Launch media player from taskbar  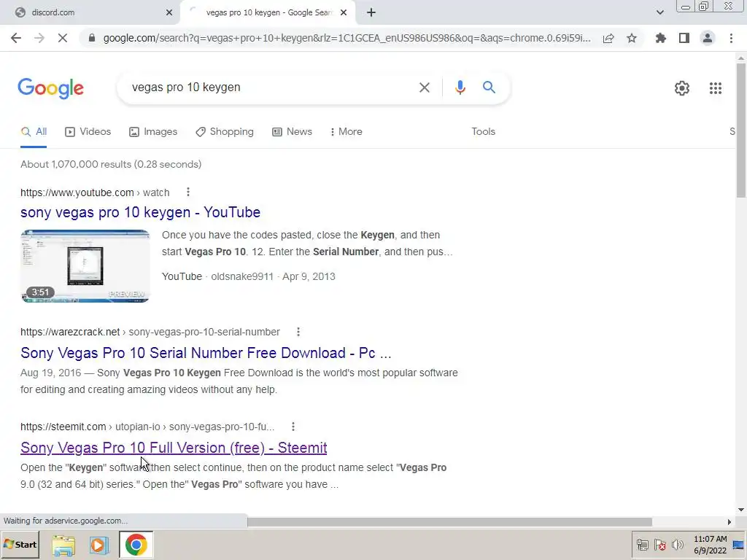99,545
